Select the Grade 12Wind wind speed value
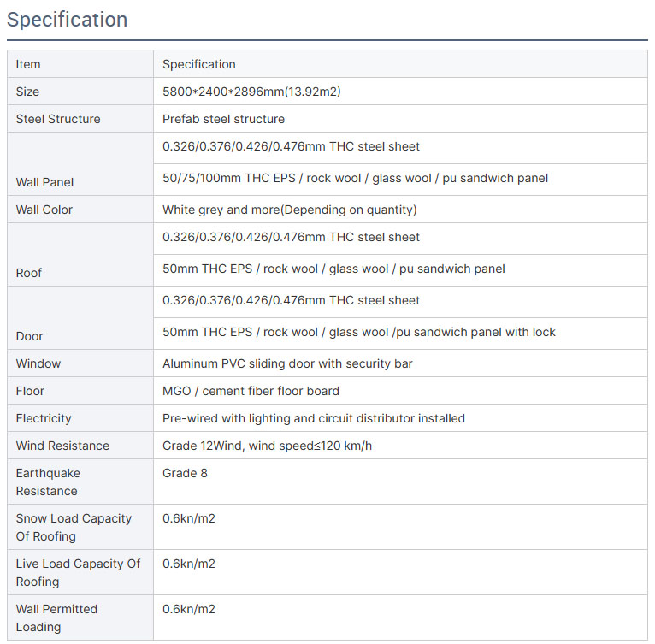Screen dimensions: 655x644 [x=267, y=446]
